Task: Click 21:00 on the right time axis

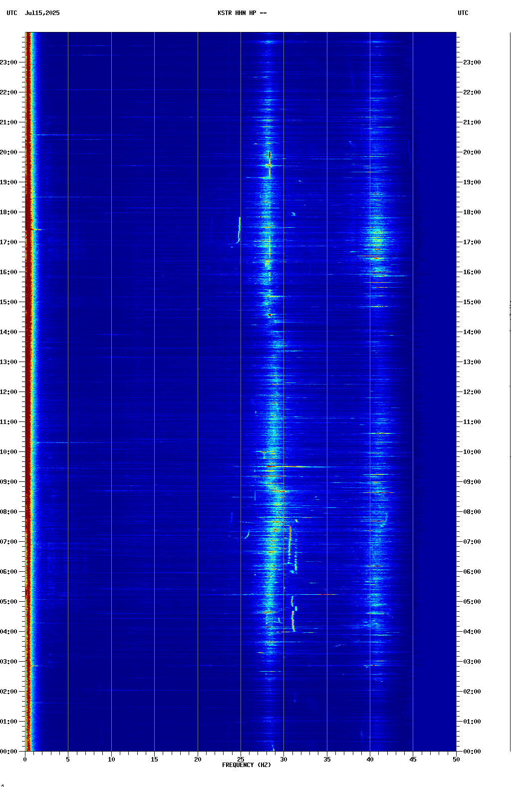Action: 472,122
